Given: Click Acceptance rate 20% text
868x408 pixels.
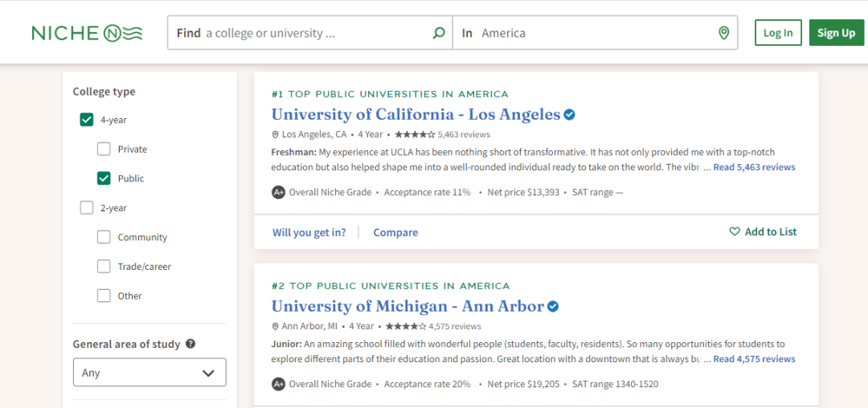Looking at the screenshot, I should (428, 384).
